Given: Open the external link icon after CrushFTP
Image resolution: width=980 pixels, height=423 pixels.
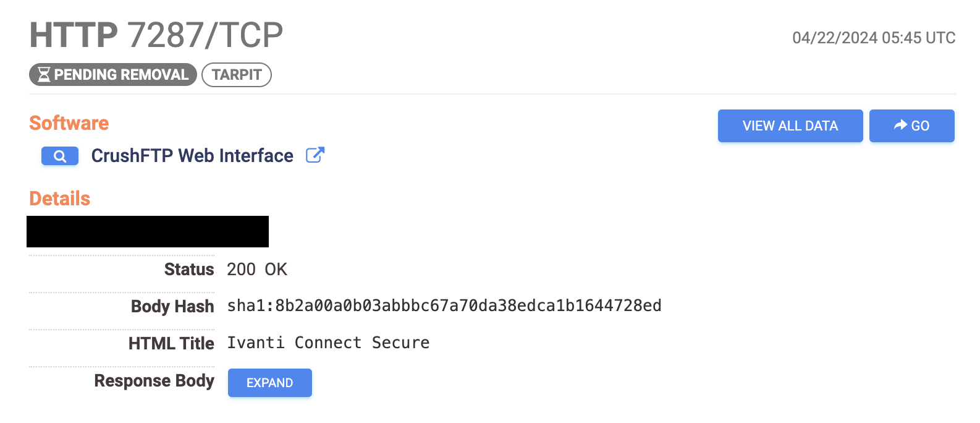Looking at the screenshot, I should (315, 155).
